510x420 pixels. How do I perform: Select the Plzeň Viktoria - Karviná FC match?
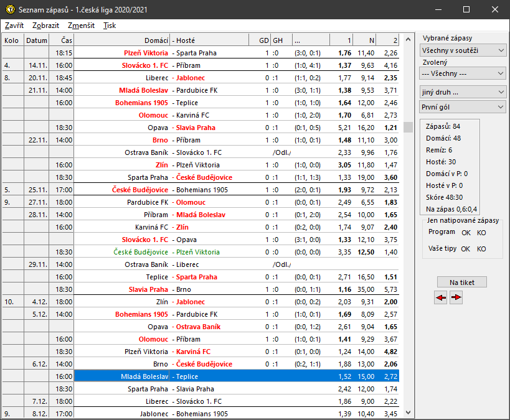pos(237,352)
